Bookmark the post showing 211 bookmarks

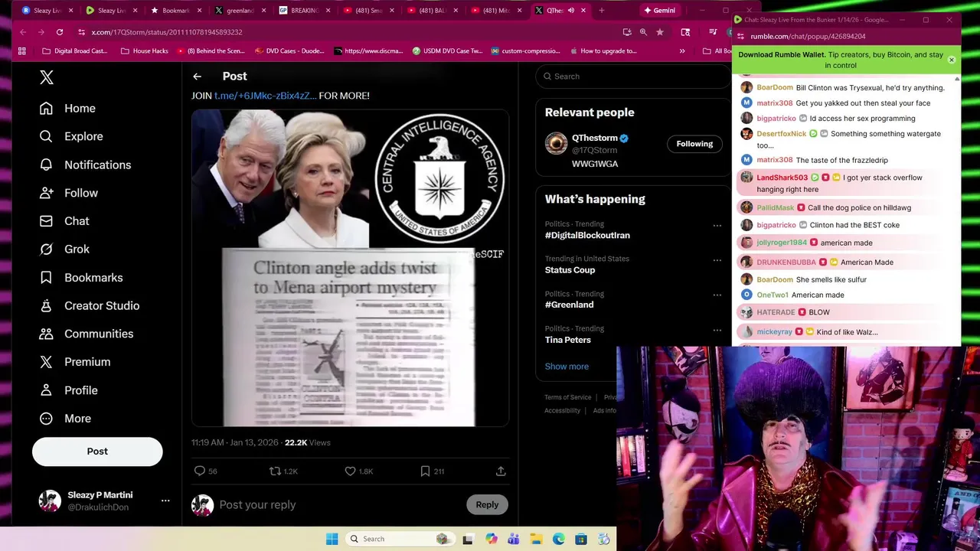point(425,471)
